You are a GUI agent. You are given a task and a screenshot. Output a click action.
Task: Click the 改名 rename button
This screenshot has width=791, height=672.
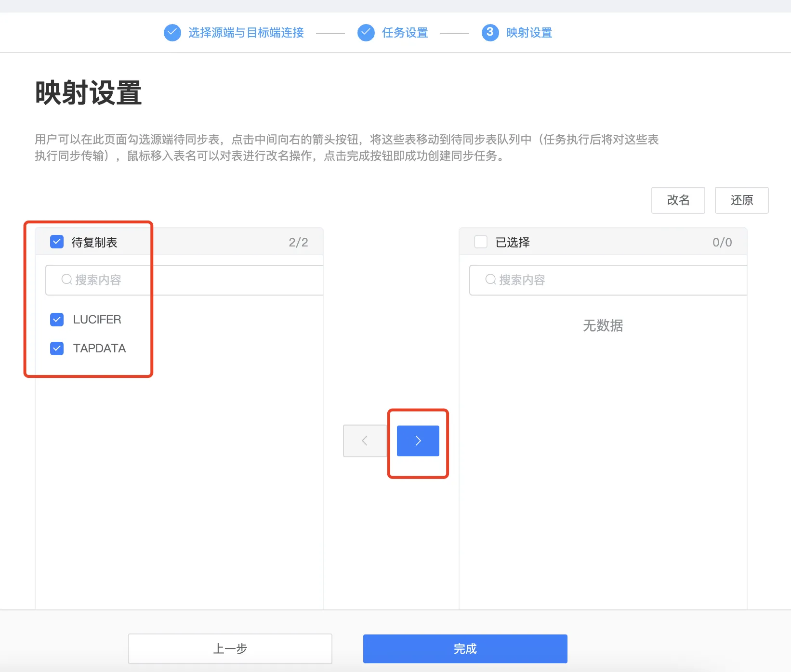[x=678, y=200]
